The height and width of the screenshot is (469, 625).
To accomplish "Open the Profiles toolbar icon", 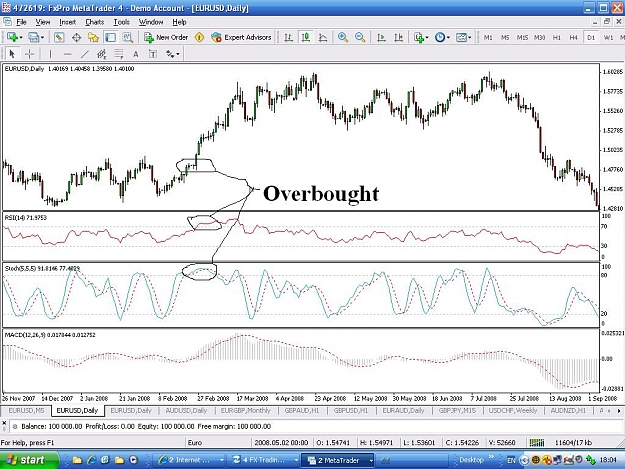I will click(33, 37).
